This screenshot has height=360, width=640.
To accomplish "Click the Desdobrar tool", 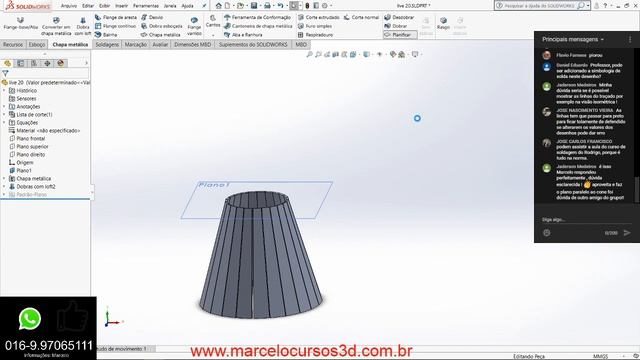I will click(x=399, y=17).
